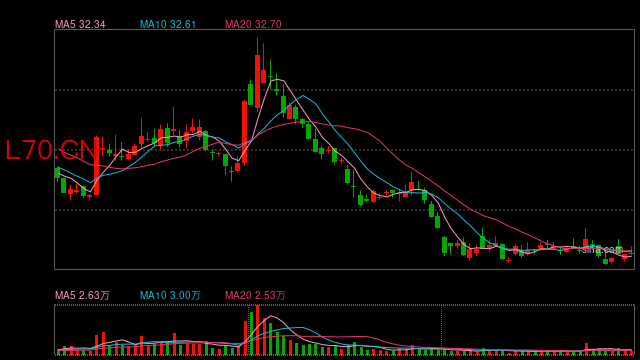This screenshot has width=640, height=360.
Task: Click the tallest red volume bar
Action: 257,330
